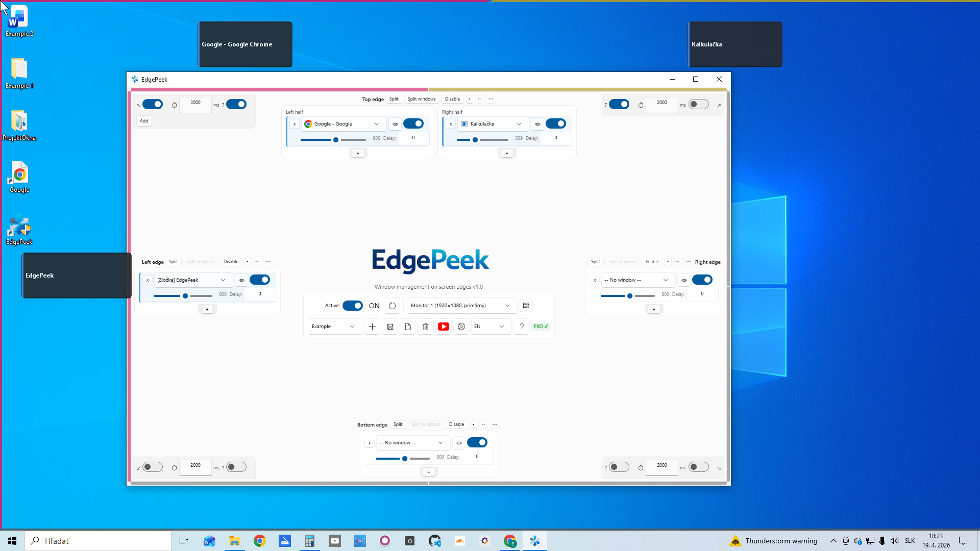
Task: Click Split next to Top edge
Action: click(x=394, y=99)
